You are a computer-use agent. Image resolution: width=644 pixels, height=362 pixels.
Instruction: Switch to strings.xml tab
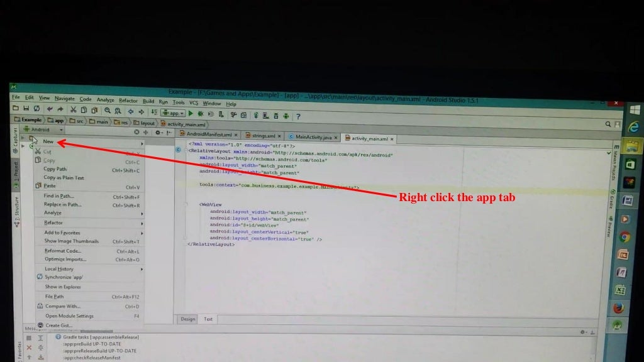point(264,136)
